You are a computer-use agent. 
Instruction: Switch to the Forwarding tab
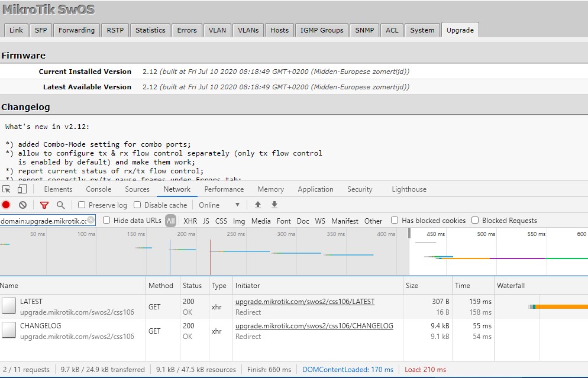(76, 30)
